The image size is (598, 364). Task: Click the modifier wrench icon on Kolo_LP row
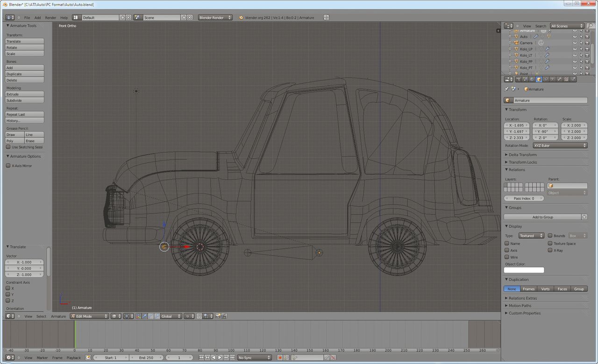coord(547,49)
